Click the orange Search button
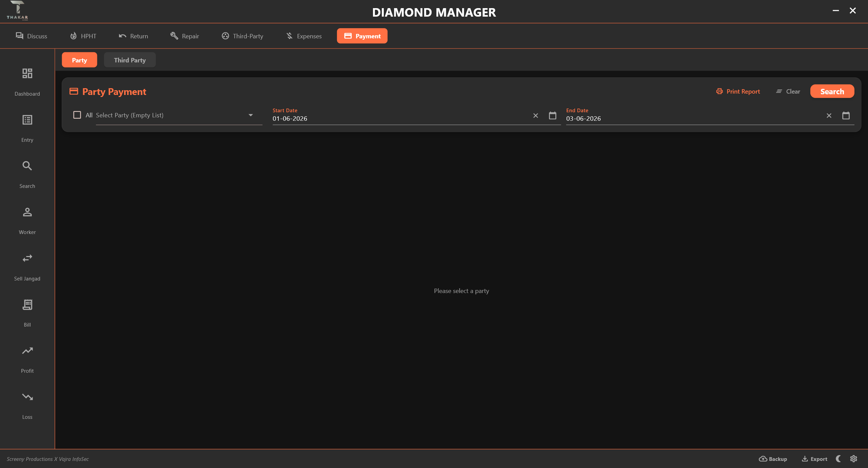868x468 pixels. tap(832, 92)
